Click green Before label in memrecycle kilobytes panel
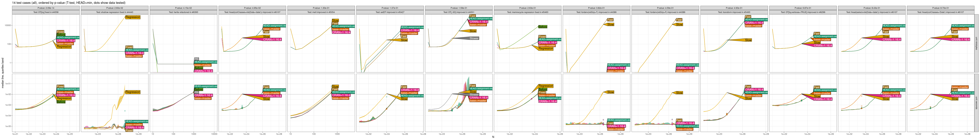 click(x=542, y=27)
